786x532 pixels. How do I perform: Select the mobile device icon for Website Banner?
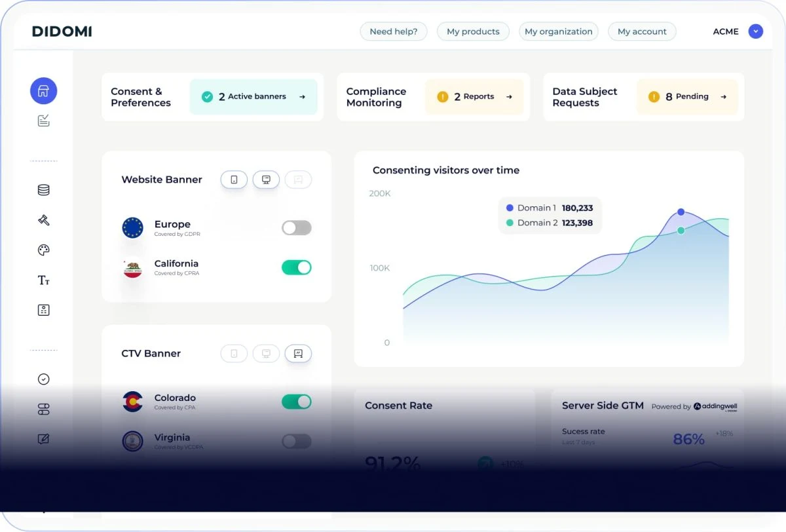click(x=234, y=180)
